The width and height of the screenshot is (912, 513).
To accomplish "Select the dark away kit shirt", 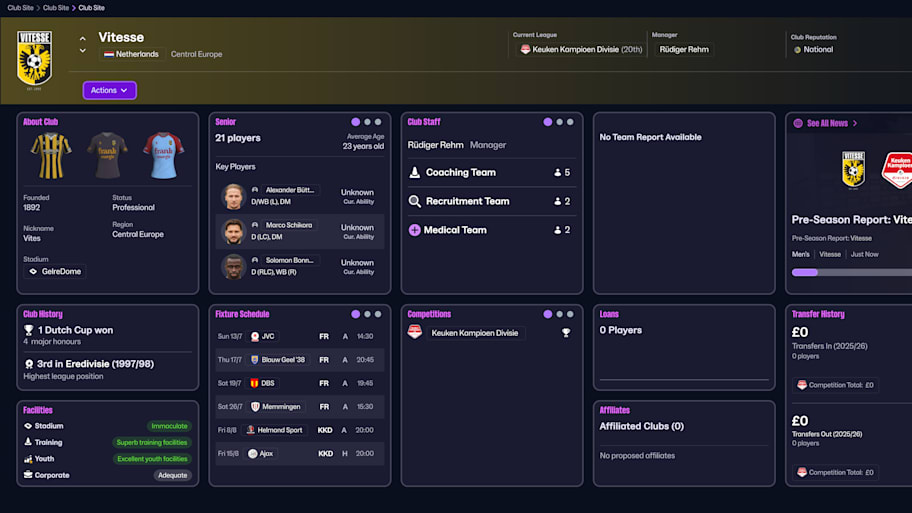I will coord(107,155).
